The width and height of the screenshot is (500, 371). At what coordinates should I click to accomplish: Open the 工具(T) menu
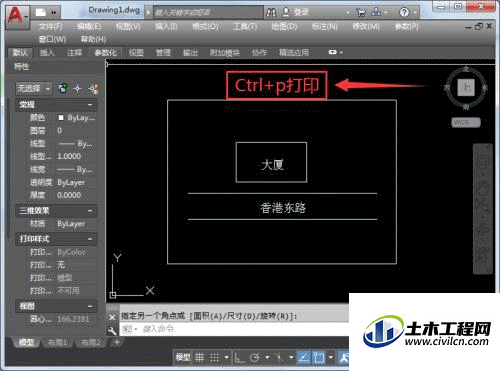coord(245,26)
